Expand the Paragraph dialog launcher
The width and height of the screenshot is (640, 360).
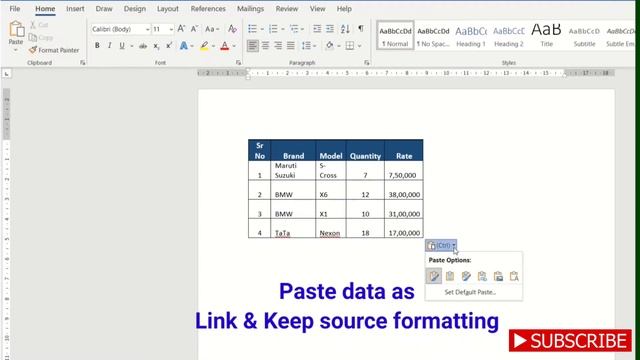[367, 62]
